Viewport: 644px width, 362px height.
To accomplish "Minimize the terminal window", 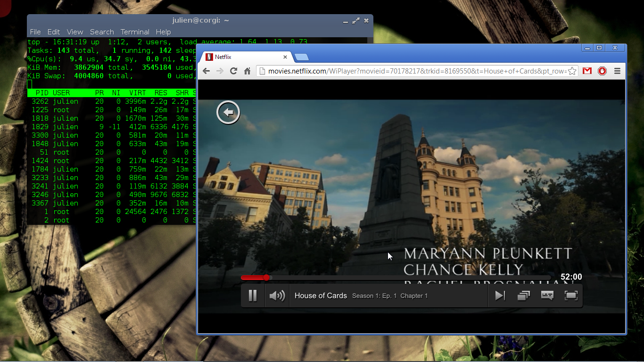I will tap(346, 21).
